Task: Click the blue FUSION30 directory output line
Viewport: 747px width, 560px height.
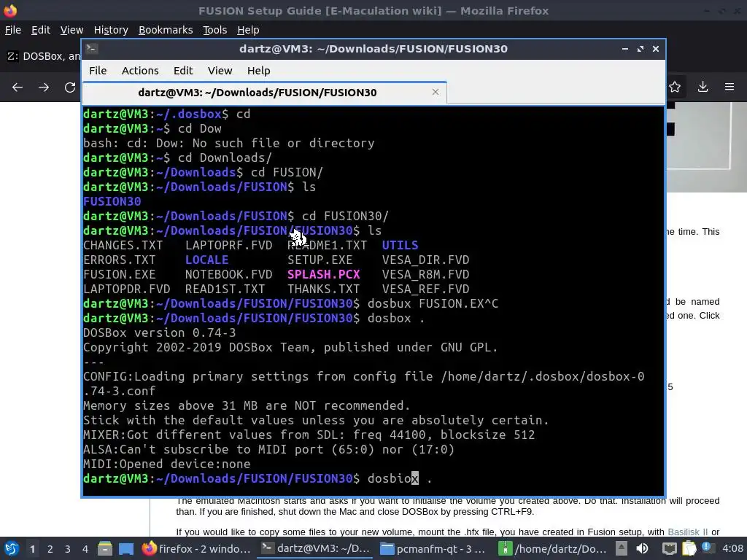Action: click(112, 201)
